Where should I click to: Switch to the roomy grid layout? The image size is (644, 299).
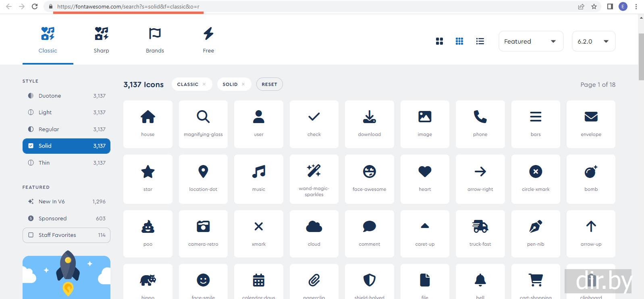[x=439, y=41]
